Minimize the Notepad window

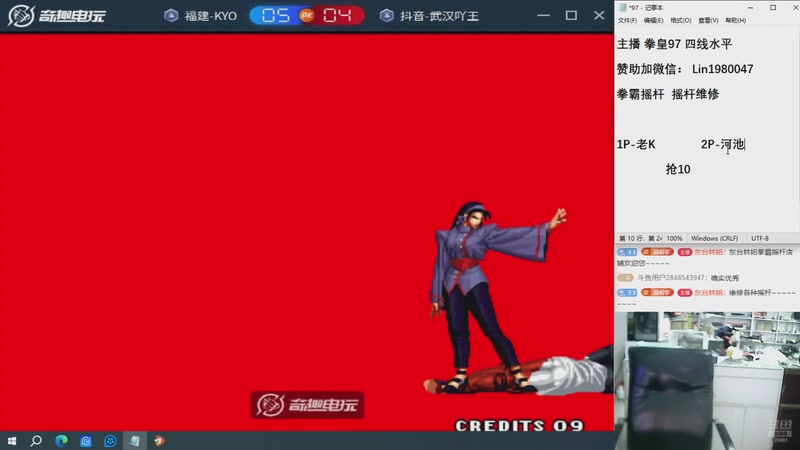(x=751, y=8)
